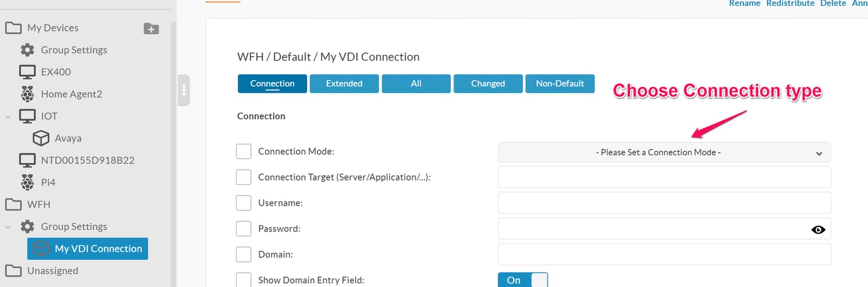The width and height of the screenshot is (868, 287).
Task: Add new folder icon beside My Devices
Action: coord(151,28)
